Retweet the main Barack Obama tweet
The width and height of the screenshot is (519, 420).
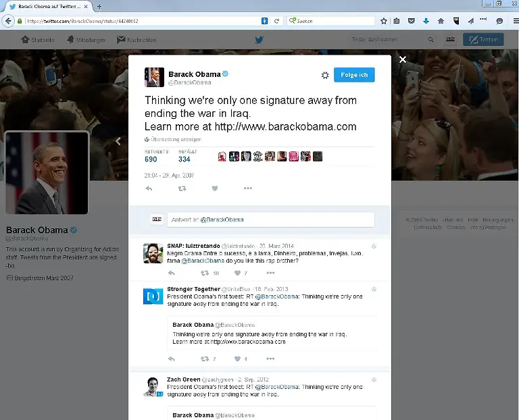point(182,188)
